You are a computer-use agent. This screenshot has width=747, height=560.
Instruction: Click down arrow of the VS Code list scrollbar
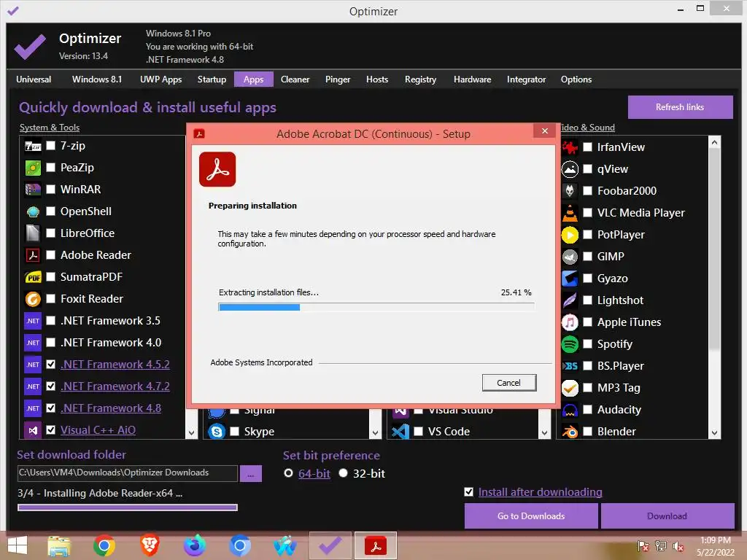[x=544, y=433]
